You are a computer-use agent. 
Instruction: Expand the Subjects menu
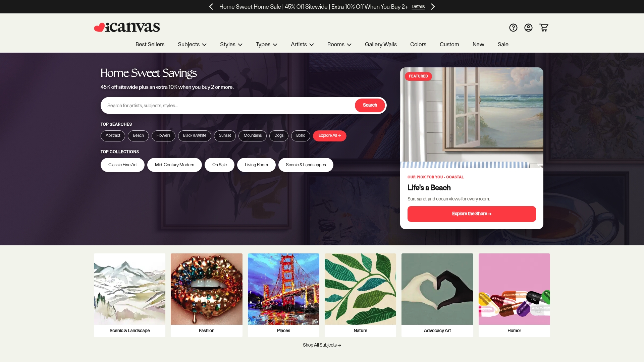click(192, 45)
